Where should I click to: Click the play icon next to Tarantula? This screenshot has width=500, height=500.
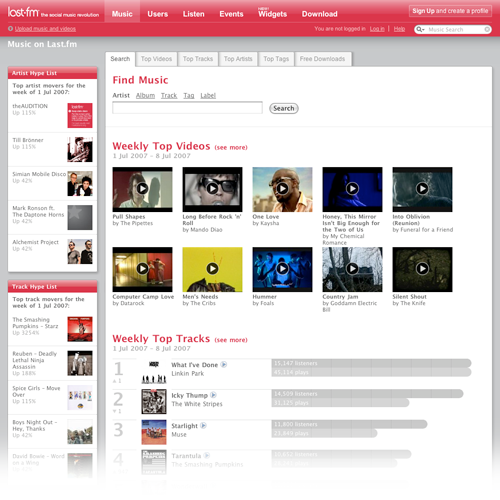[x=207, y=455]
